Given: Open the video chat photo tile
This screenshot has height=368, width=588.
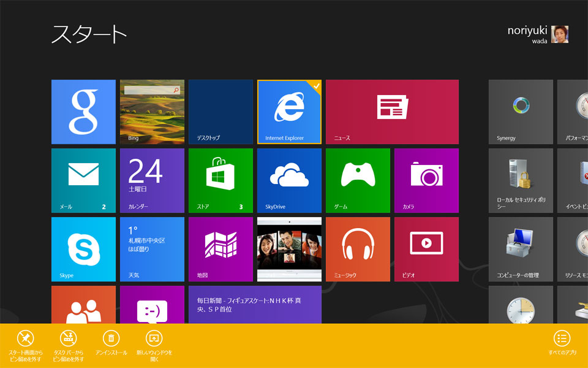Looking at the screenshot, I should point(290,250).
